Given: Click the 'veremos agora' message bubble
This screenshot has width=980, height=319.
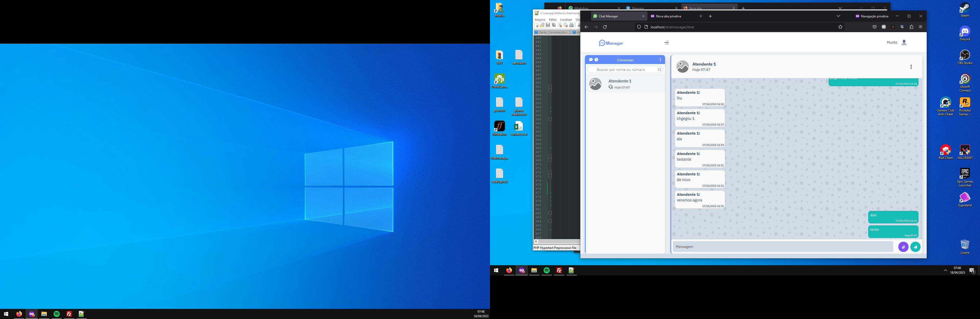Looking at the screenshot, I should (x=700, y=200).
